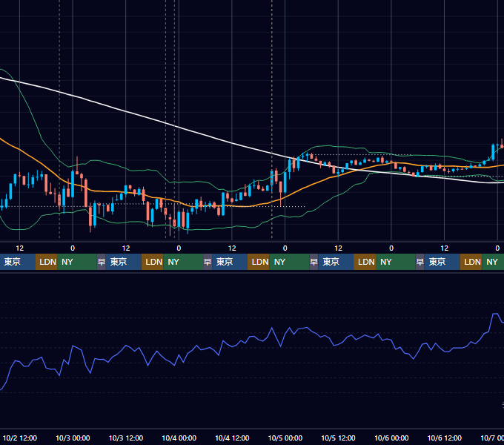The height and width of the screenshot is (445, 504).
Task: Select the LDN session block before 10/4 00:00
Action: coord(153,262)
